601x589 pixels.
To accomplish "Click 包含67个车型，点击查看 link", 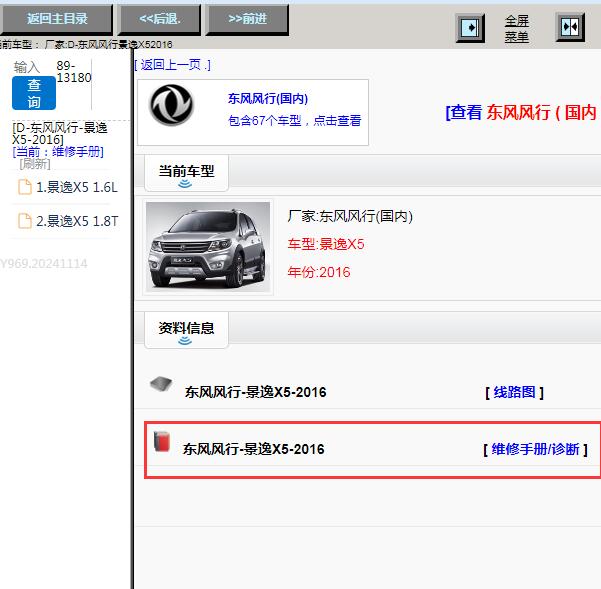I will pyautogui.click(x=295, y=121).
